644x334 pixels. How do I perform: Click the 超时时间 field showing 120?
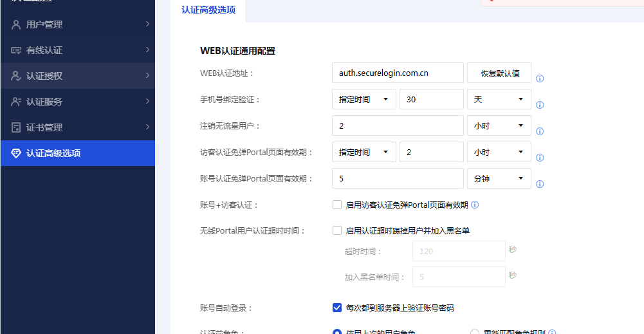459,251
